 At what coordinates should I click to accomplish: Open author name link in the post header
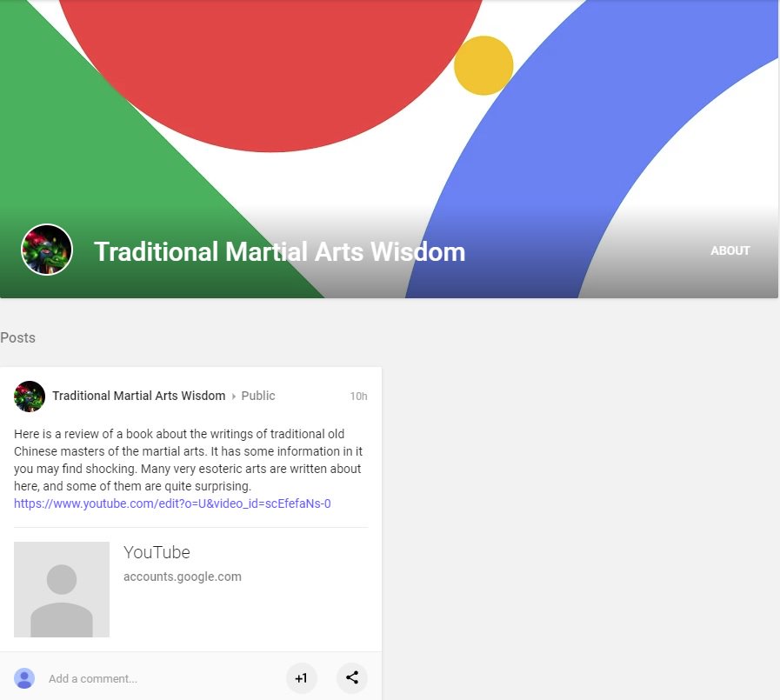click(139, 396)
